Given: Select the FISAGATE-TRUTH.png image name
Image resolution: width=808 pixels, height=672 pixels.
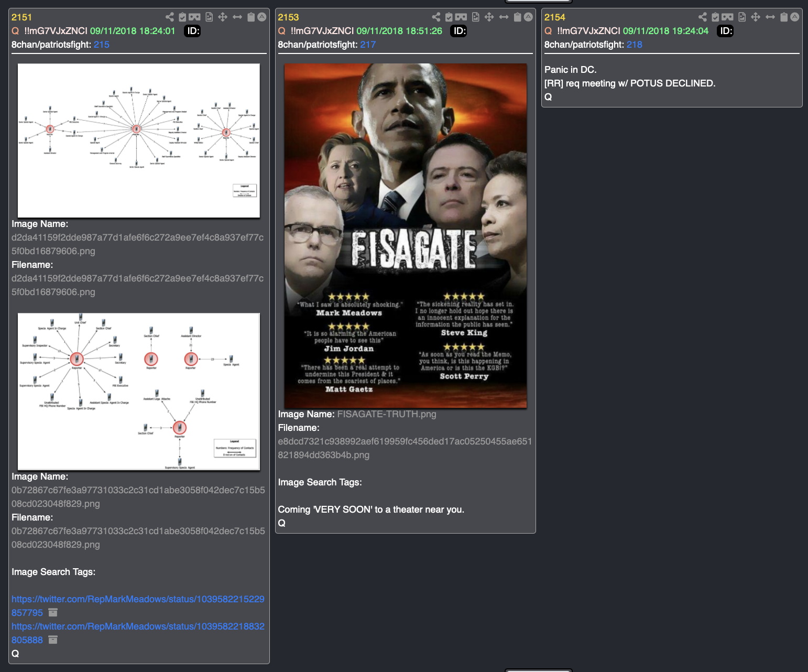Looking at the screenshot, I should pyautogui.click(x=387, y=414).
